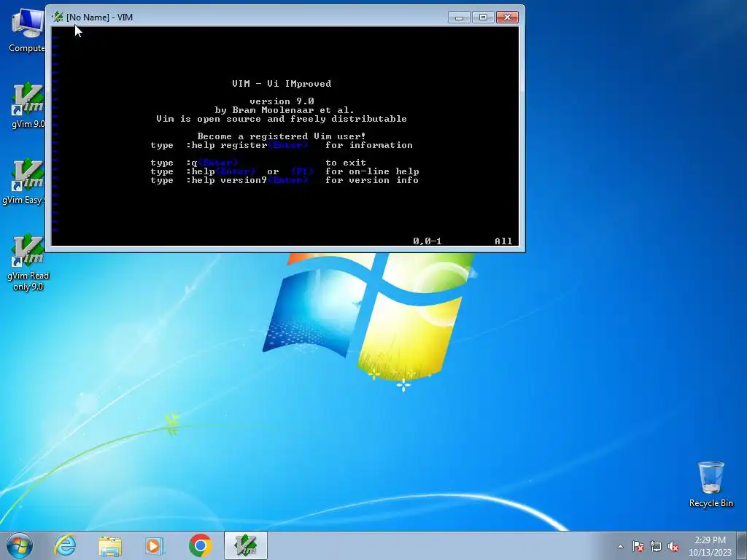Viewport: 747px width, 560px height.
Task: Open the gVim Easy desktop shortcut
Action: click(x=25, y=181)
